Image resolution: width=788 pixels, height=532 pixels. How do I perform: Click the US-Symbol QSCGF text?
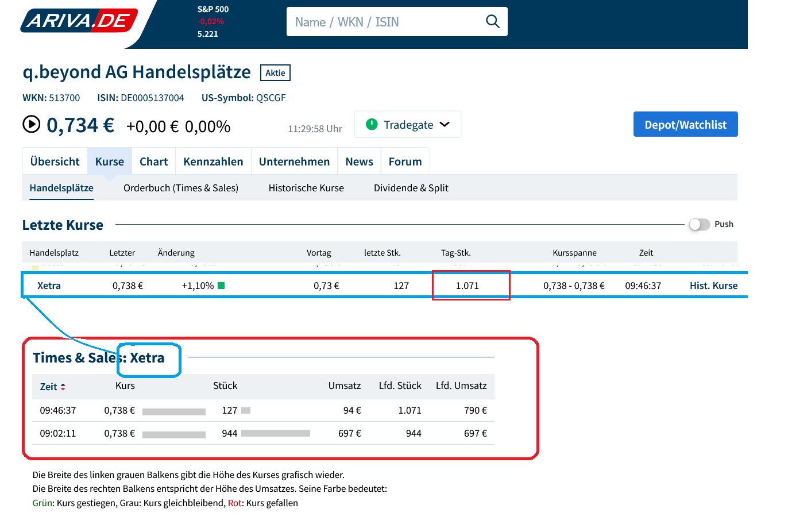tap(271, 98)
